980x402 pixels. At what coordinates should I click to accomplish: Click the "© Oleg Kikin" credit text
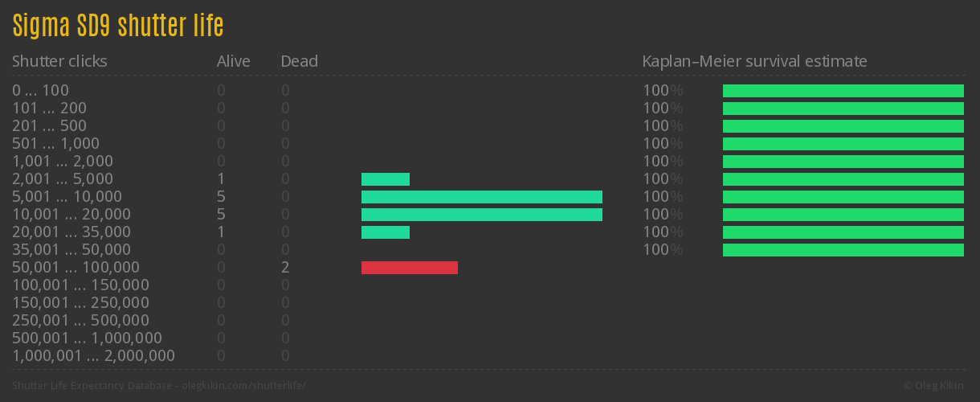click(935, 386)
